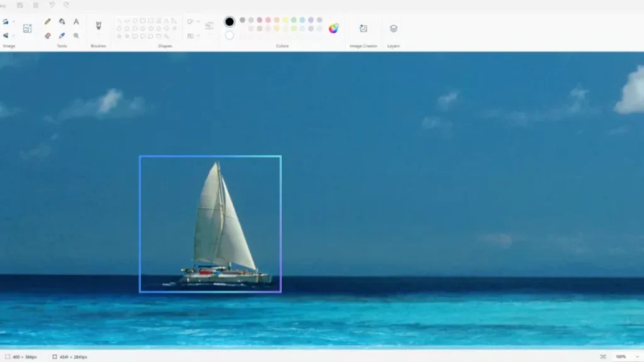Click the Brushes tool icon
This screenshot has width=644, height=362.
point(98,26)
